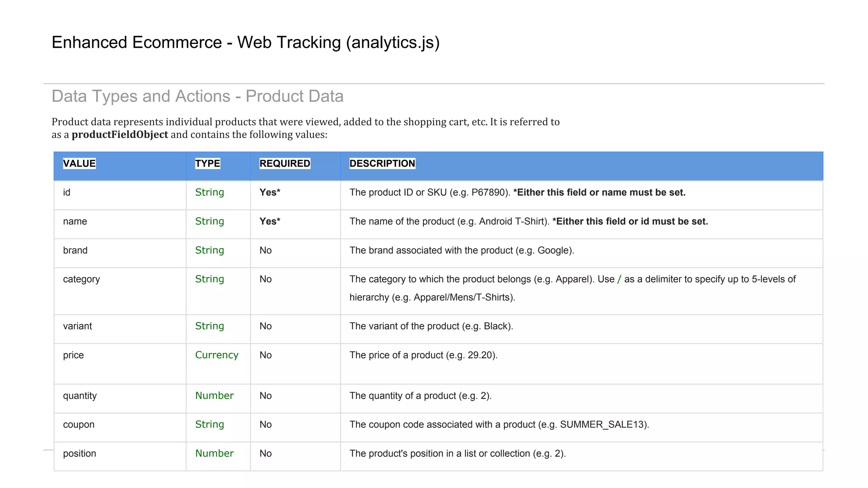
Task: Click description 'The product ID or SKU (e.g. P67890)'
Action: [x=430, y=193]
